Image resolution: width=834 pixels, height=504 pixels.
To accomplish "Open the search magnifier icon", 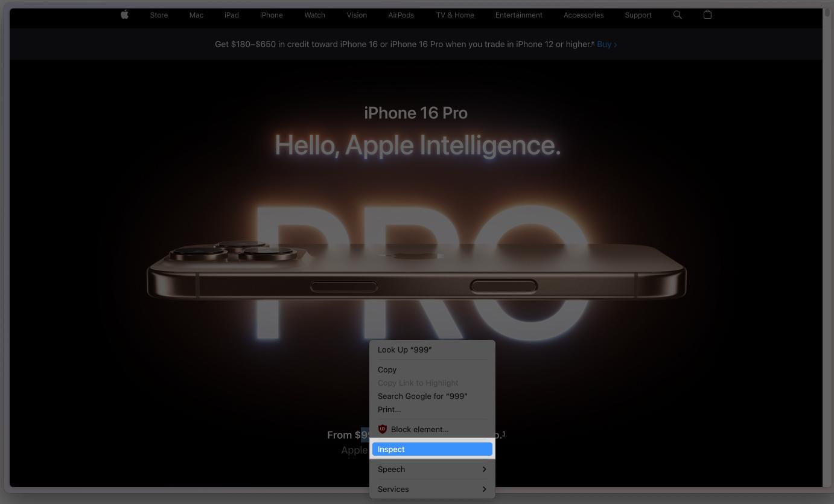I will pos(678,14).
